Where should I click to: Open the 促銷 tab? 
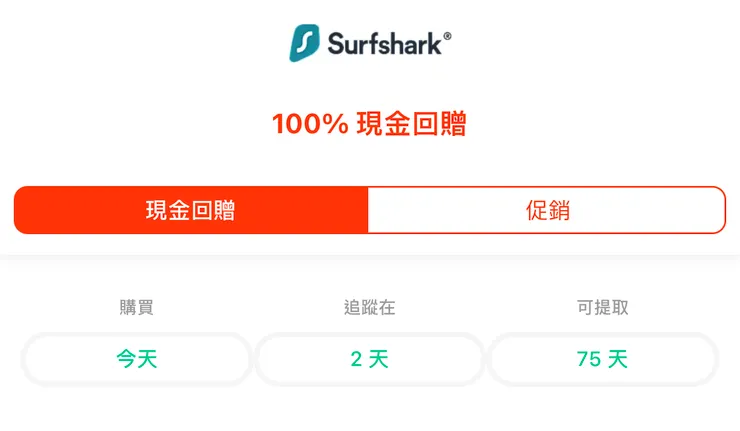546,210
